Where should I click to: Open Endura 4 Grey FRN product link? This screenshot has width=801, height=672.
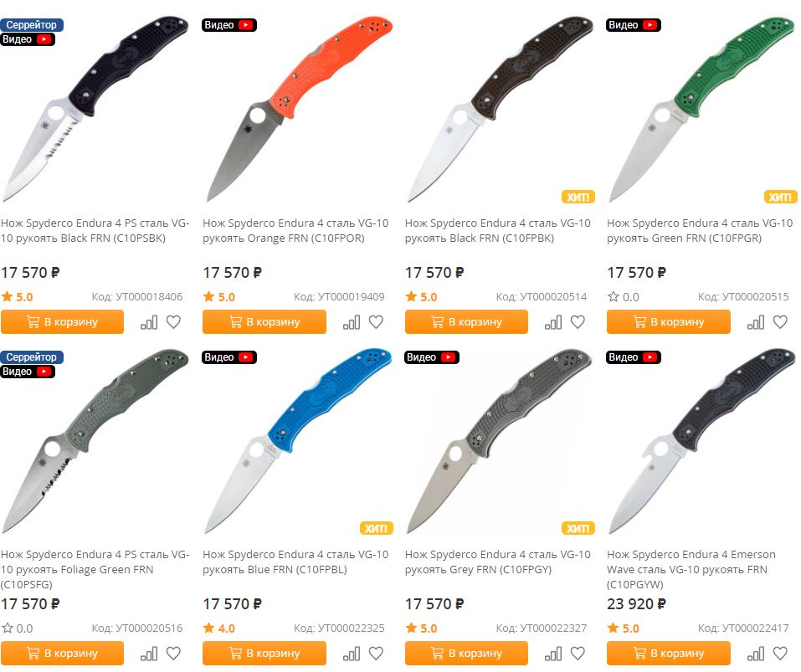(497, 562)
